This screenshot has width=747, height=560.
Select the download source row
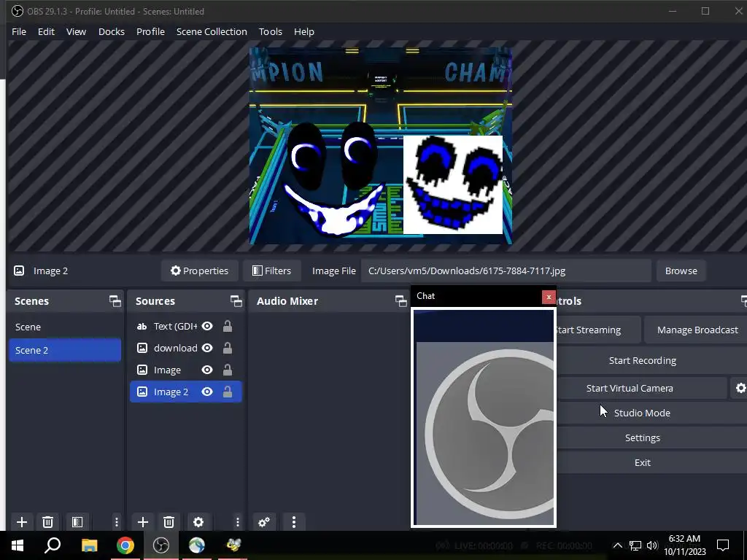click(186, 348)
